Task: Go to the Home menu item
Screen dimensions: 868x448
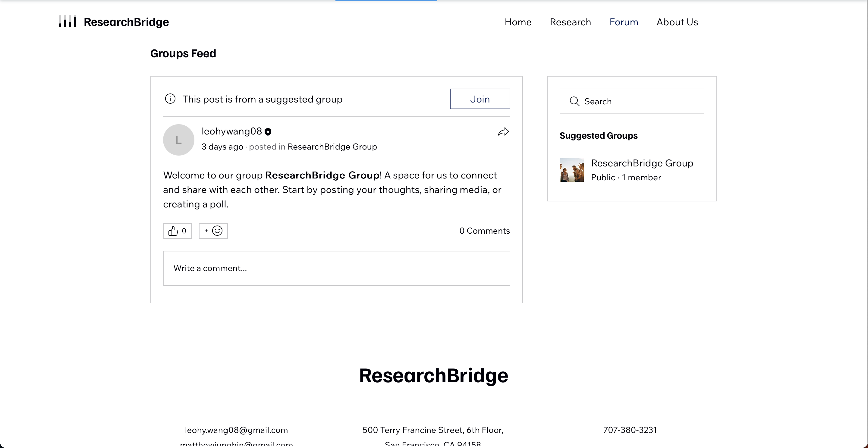Action: click(x=518, y=22)
